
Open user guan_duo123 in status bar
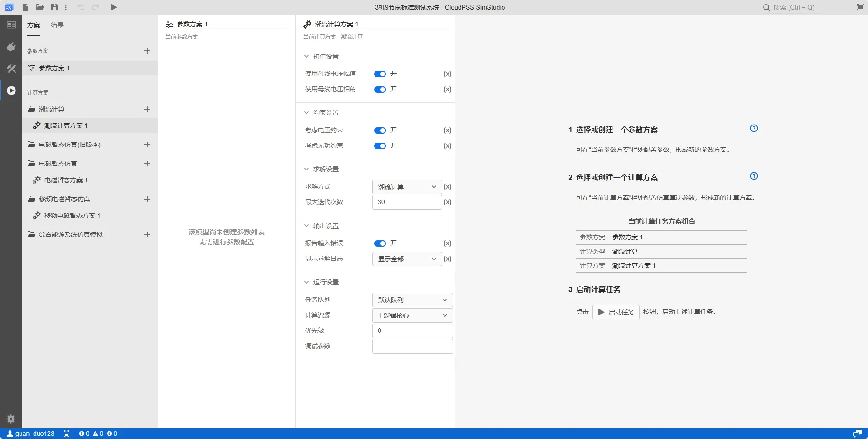pos(30,434)
